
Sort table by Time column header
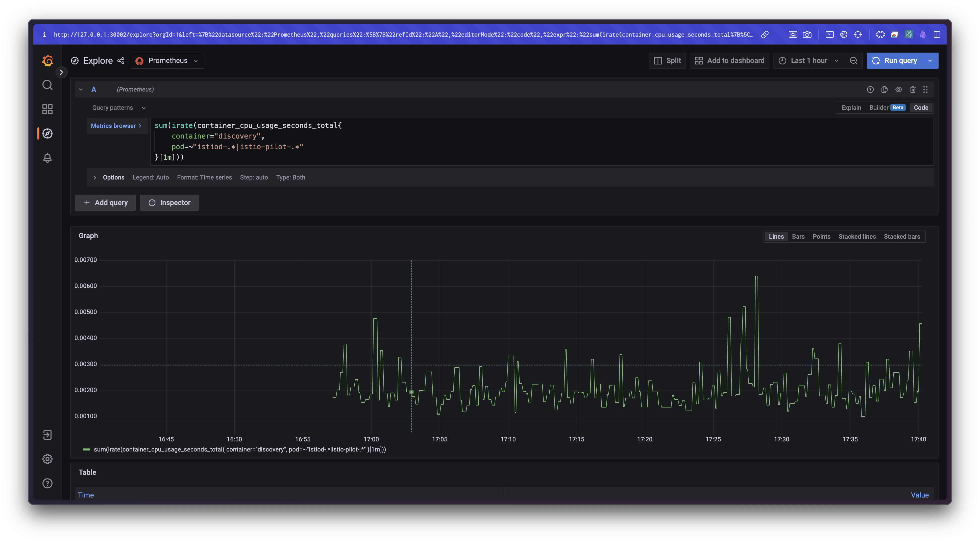coord(86,495)
